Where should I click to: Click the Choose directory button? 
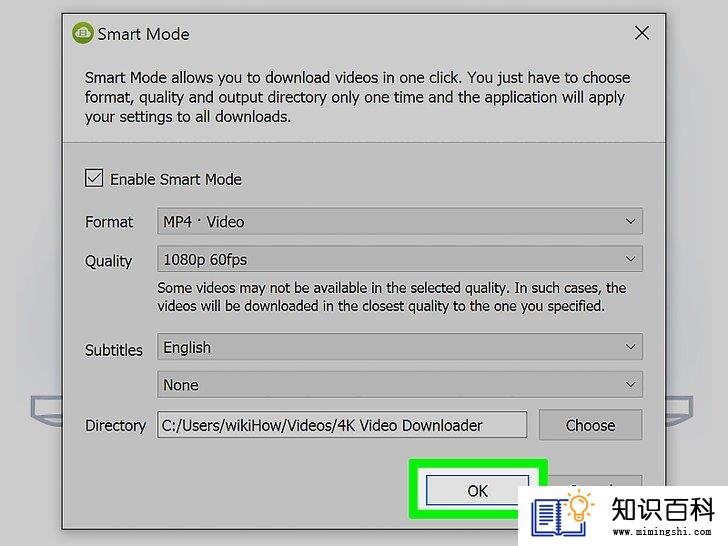click(591, 425)
